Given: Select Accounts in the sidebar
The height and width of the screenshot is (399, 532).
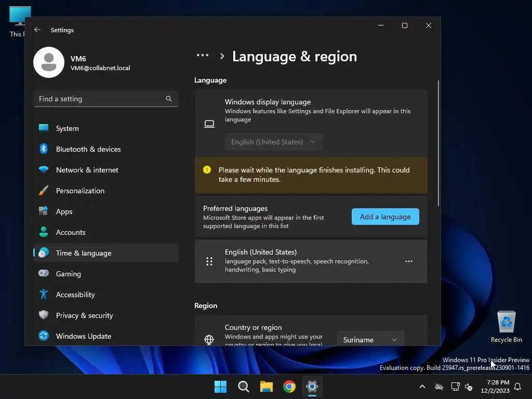Looking at the screenshot, I should [106, 232].
